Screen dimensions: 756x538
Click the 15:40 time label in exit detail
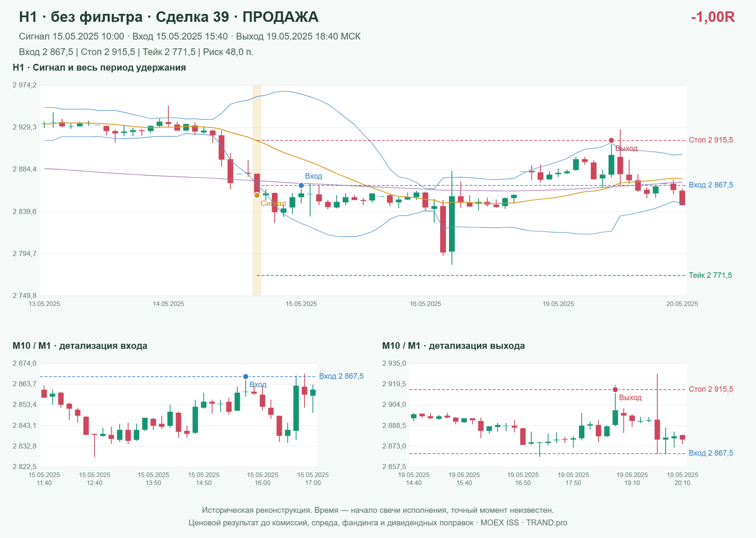(x=464, y=483)
